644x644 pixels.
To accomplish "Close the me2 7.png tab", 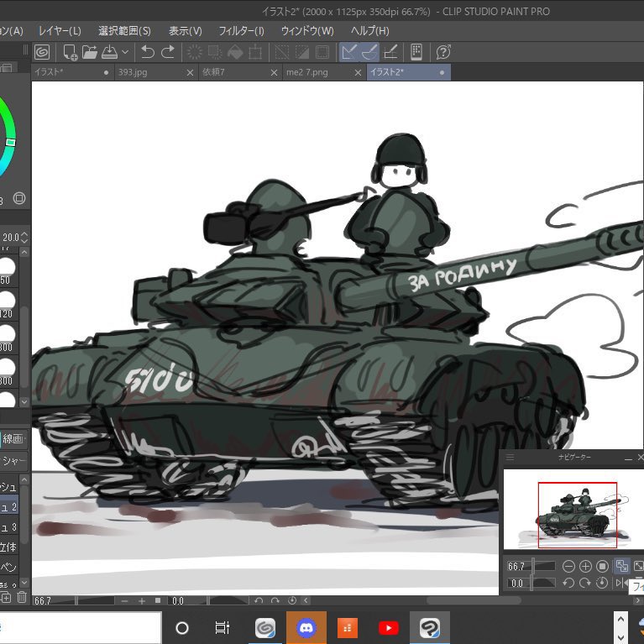I will [358, 73].
